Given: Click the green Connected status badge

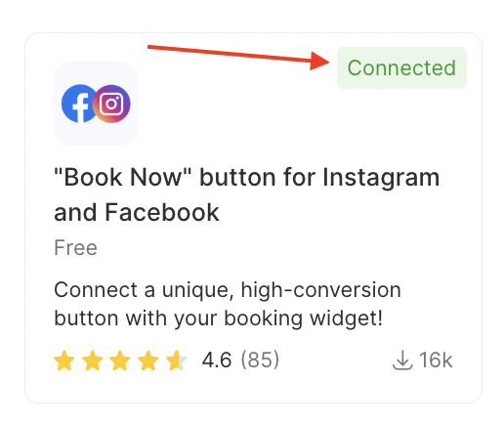Looking at the screenshot, I should pyautogui.click(x=401, y=67).
